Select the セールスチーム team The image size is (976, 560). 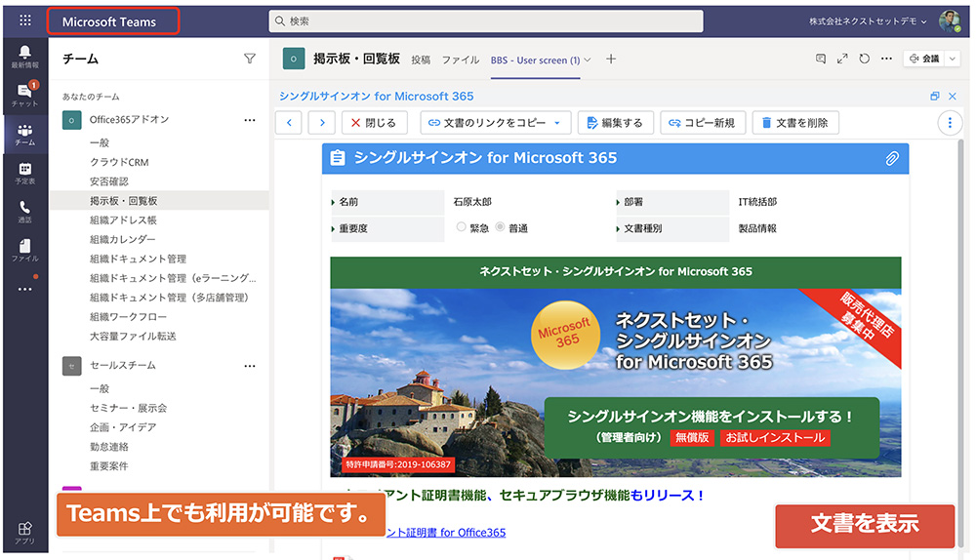[123, 365]
